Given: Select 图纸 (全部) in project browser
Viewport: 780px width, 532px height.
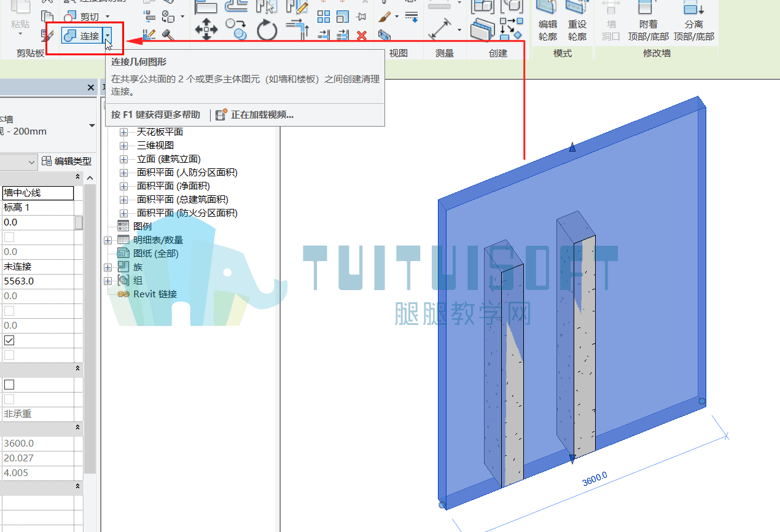Looking at the screenshot, I should tap(156, 254).
